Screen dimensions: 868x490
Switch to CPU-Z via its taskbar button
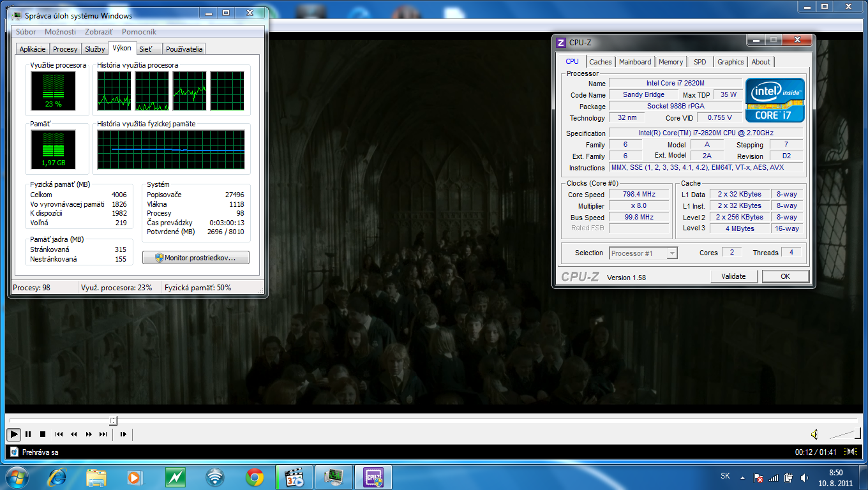(x=373, y=477)
